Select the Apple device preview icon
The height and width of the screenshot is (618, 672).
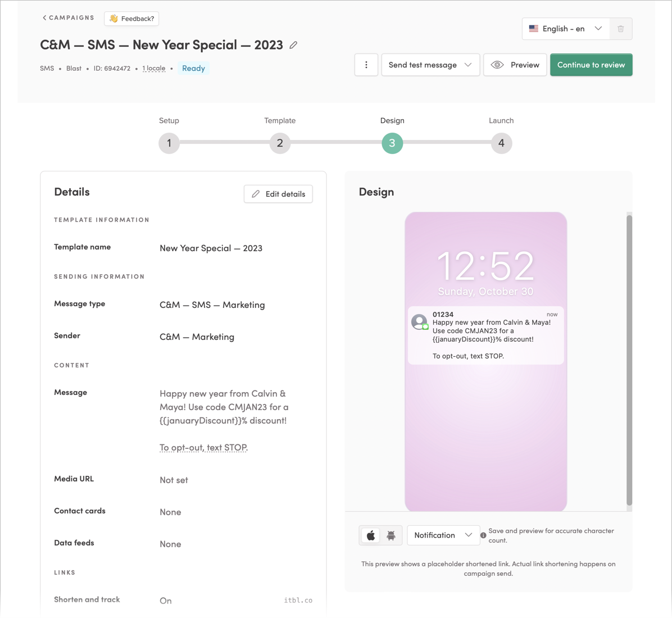tap(371, 535)
